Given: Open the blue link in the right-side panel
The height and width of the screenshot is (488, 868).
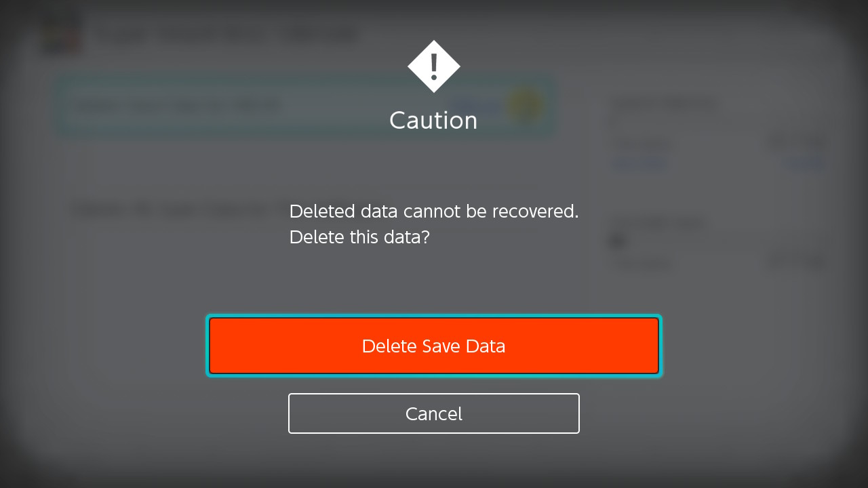Looking at the screenshot, I should 637,163.
